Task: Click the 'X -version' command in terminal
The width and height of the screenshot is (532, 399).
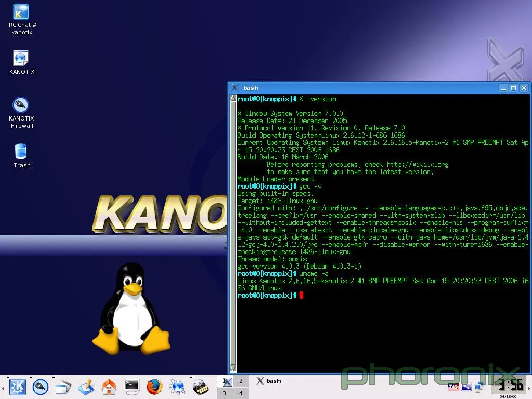Action: click(317, 99)
